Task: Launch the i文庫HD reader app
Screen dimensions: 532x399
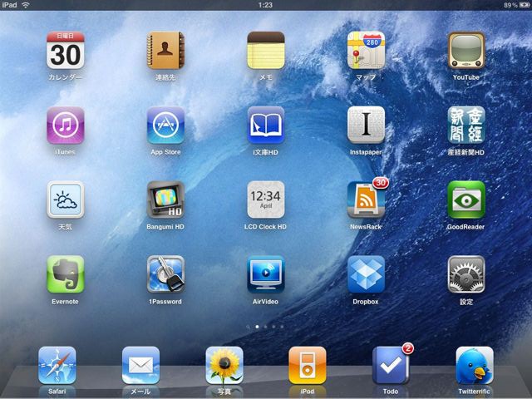Action: coord(266,126)
